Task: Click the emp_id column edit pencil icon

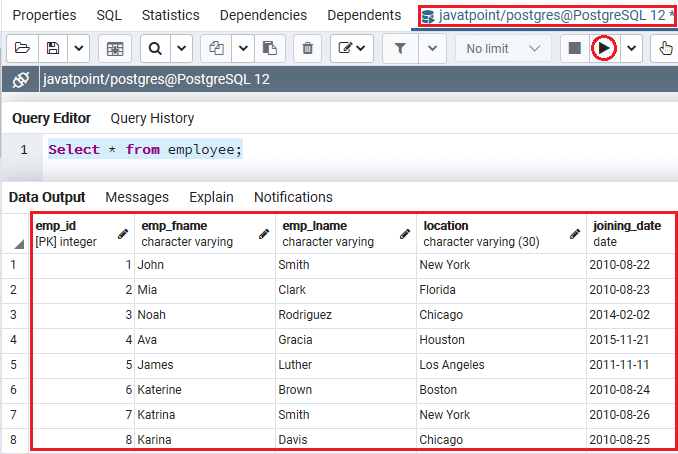Action: 123,234
